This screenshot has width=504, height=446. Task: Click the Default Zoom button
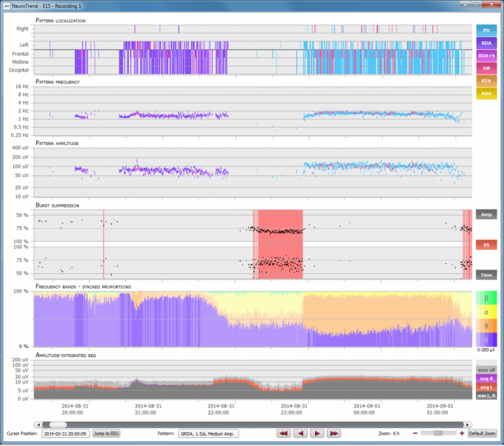(482, 434)
